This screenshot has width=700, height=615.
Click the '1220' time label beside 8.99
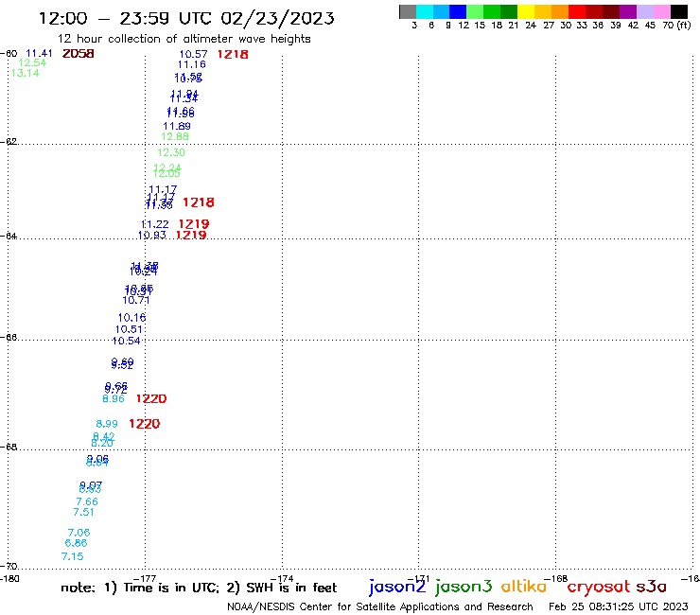click(x=144, y=423)
